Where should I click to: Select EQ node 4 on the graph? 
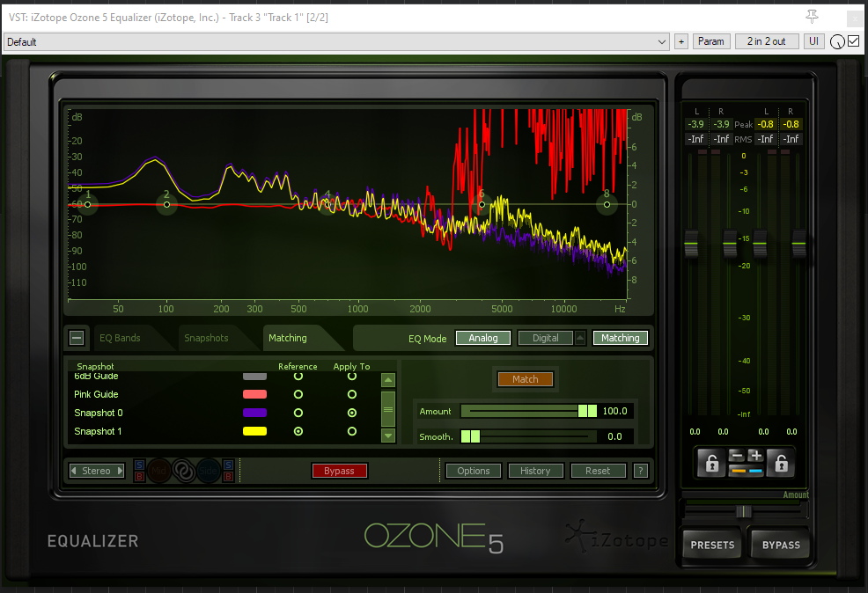pyautogui.click(x=327, y=203)
